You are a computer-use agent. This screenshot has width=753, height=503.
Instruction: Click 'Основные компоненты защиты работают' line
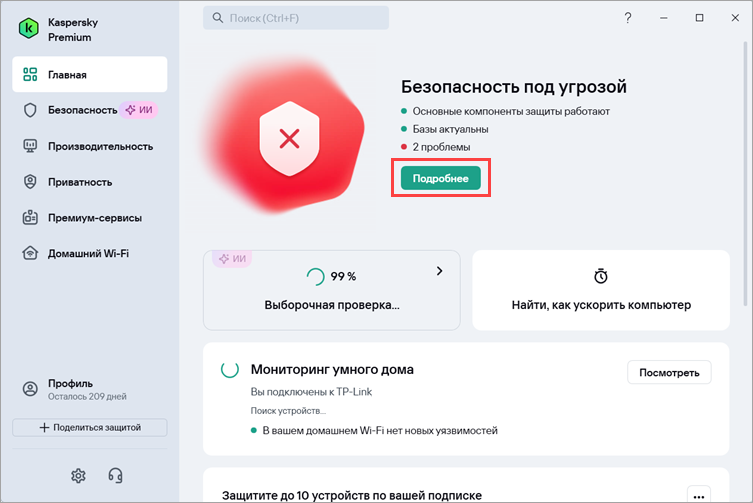[x=505, y=111]
